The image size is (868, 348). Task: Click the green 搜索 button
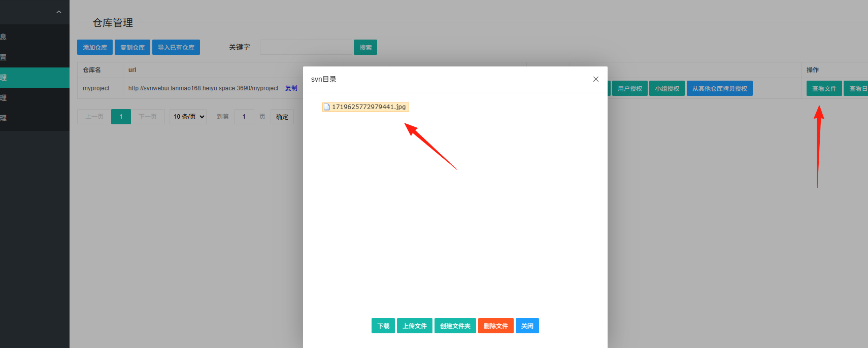point(365,47)
